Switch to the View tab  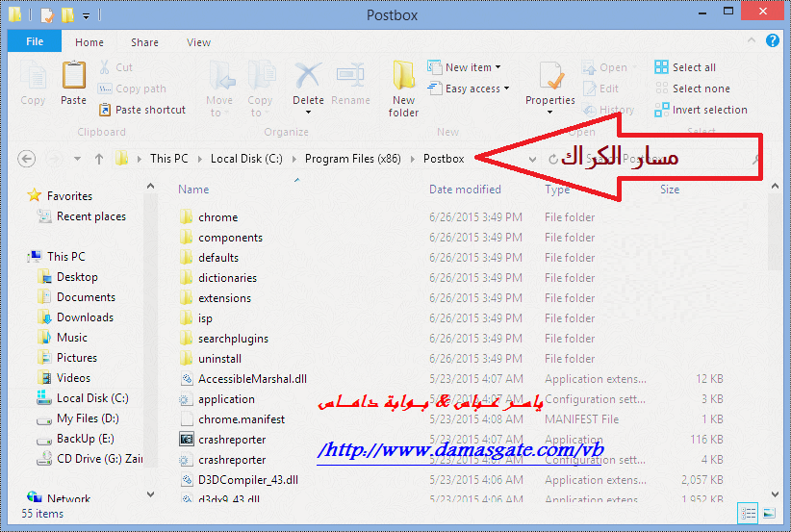(199, 42)
